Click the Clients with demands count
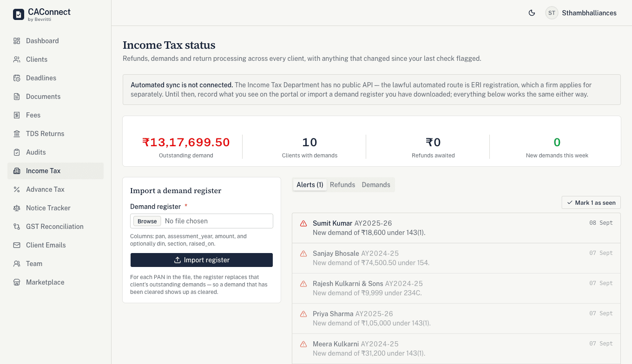 [310, 142]
